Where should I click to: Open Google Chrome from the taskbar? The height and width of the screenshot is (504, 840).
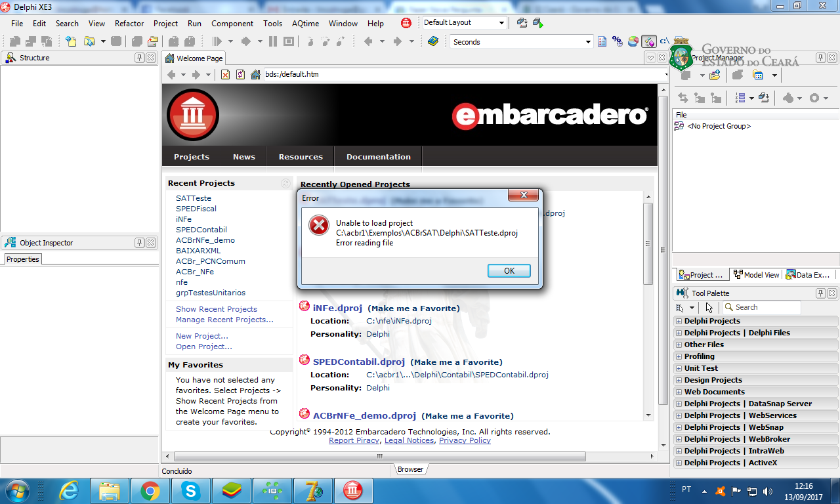pos(150,490)
